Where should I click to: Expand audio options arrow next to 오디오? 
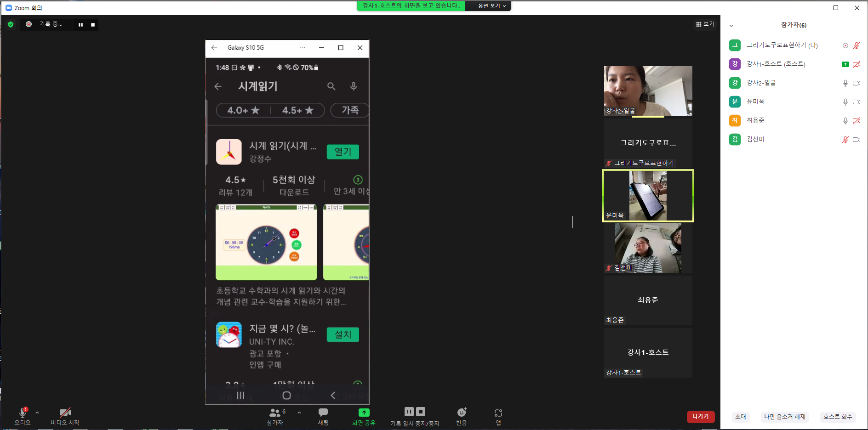click(37, 413)
